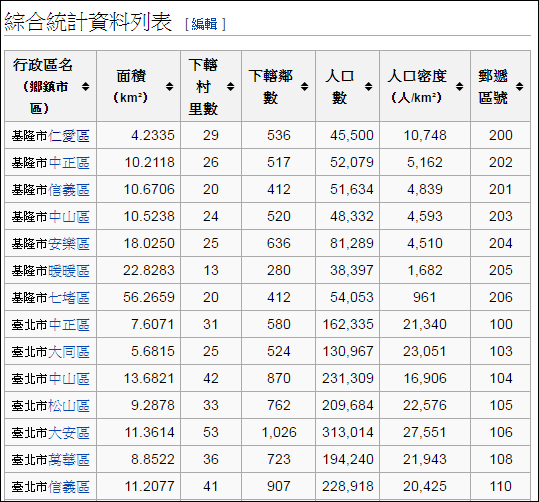The image size is (539, 502).
Task: Select population value 231,309
Action: 348,378
